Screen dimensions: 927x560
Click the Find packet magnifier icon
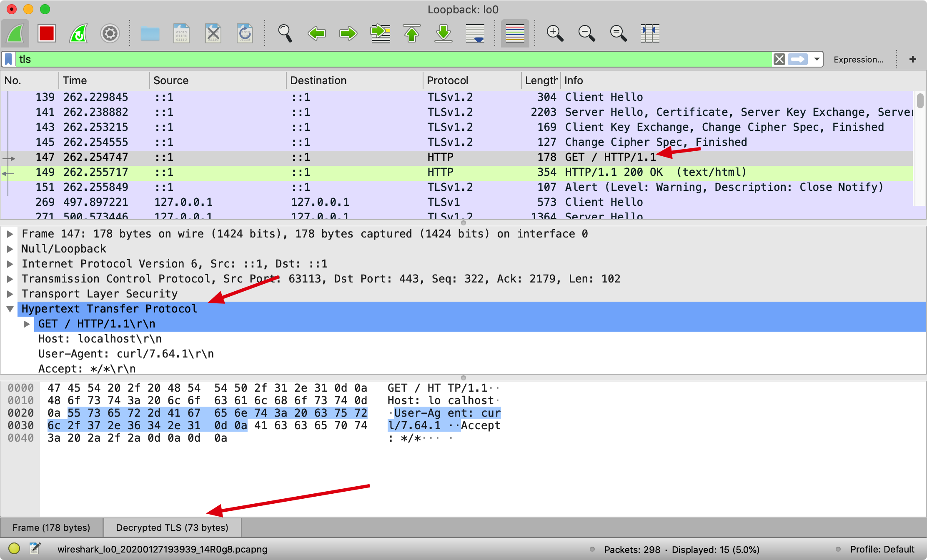click(x=285, y=33)
